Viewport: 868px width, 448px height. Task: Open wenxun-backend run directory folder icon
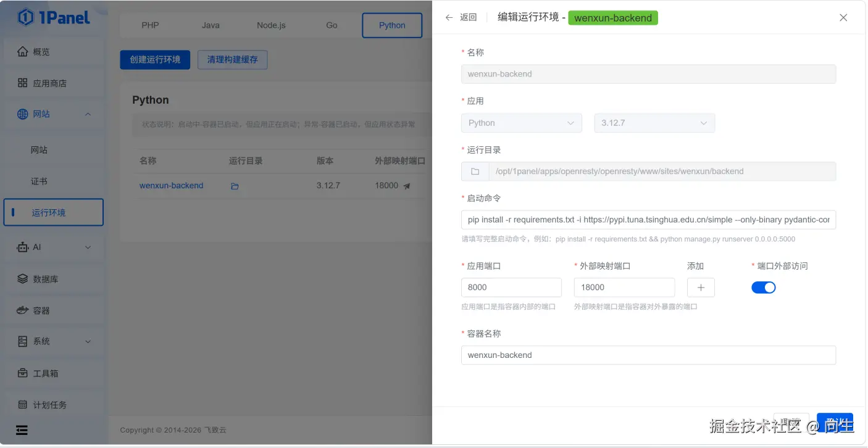(x=235, y=186)
